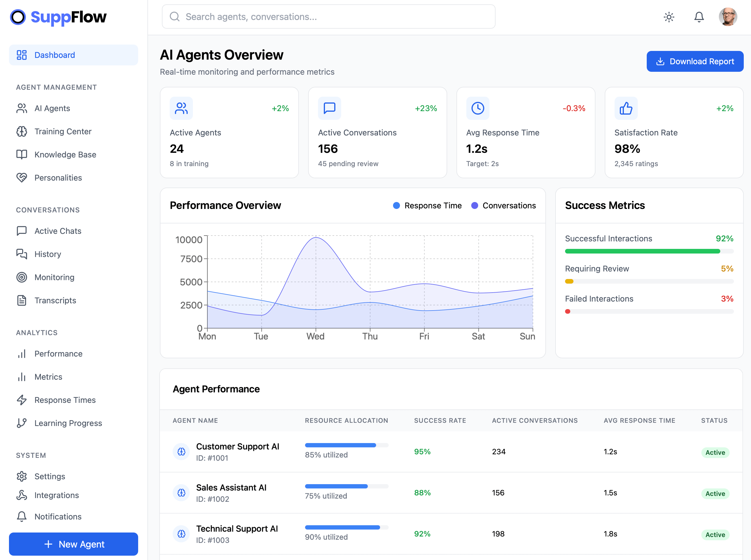Click the Active Agents users icon
The image size is (751, 560).
[181, 108]
